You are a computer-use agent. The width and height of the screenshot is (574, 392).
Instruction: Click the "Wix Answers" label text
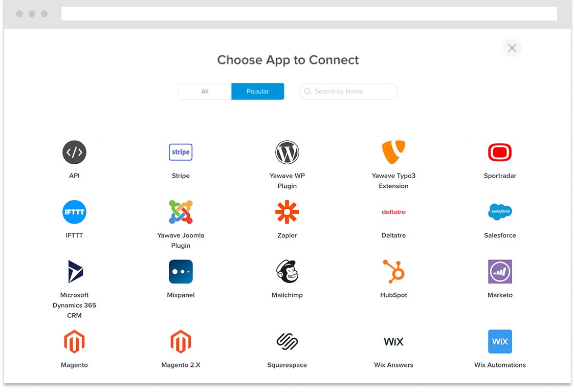pyautogui.click(x=393, y=365)
